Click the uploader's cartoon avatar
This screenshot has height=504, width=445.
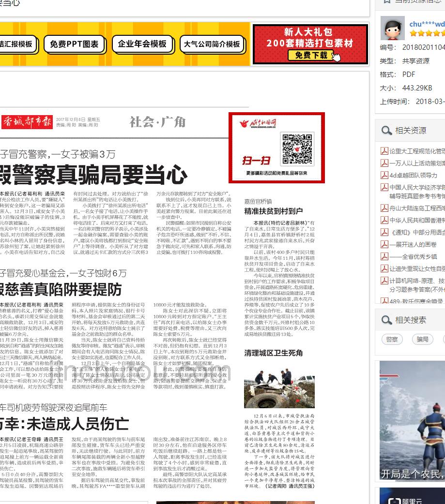(392, 28)
